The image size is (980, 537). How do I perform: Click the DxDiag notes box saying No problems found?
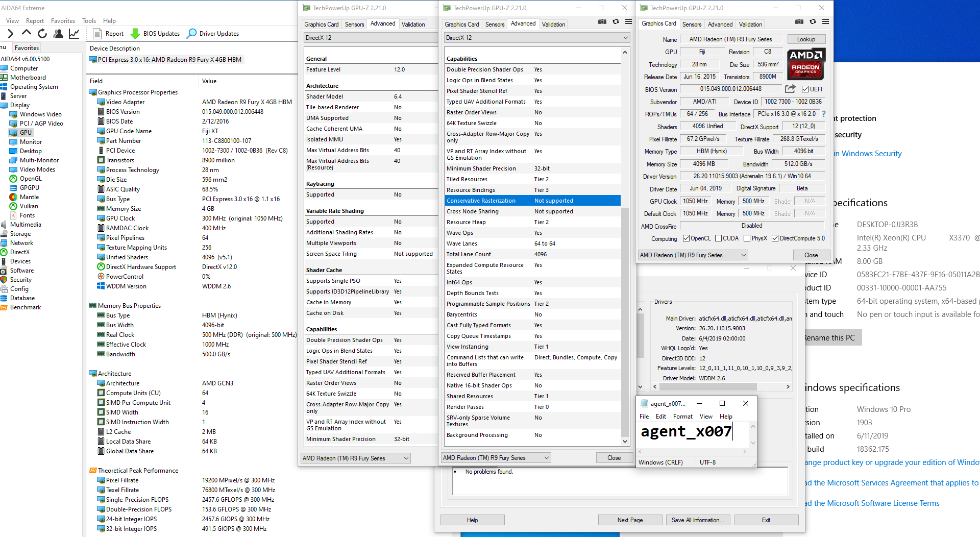click(620, 481)
